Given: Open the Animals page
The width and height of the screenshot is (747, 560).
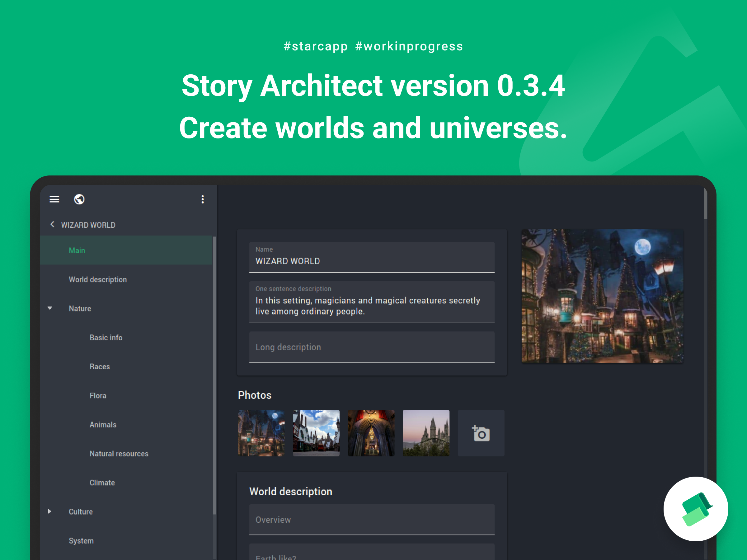Looking at the screenshot, I should (x=126, y=425).
